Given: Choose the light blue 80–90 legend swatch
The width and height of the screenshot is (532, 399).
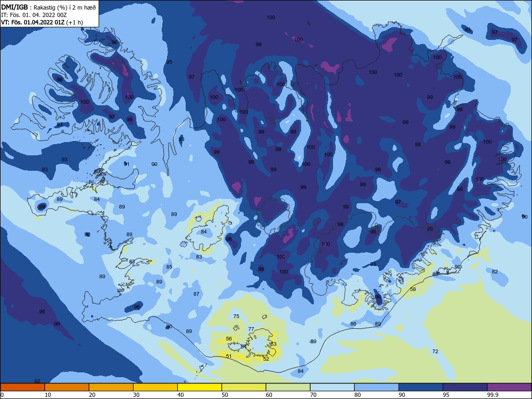Looking at the screenshot, I should [x=377, y=387].
